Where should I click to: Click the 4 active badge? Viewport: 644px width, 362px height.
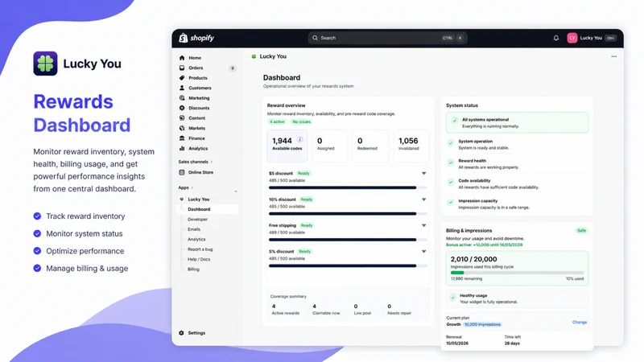(x=277, y=122)
